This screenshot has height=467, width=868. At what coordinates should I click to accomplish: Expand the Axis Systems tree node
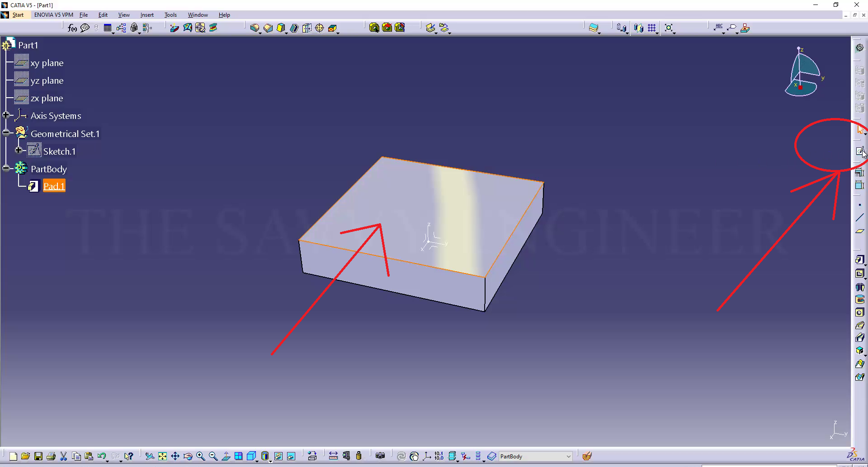tap(6, 115)
